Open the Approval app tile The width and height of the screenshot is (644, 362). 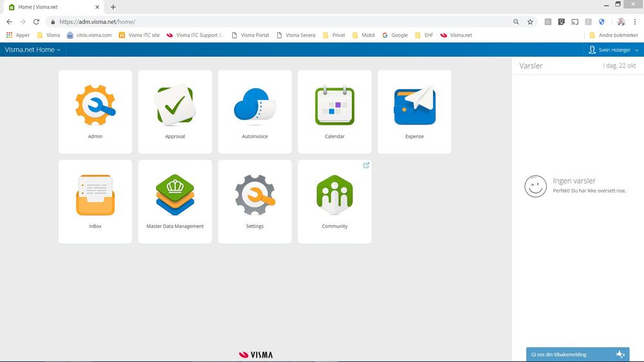(x=175, y=111)
